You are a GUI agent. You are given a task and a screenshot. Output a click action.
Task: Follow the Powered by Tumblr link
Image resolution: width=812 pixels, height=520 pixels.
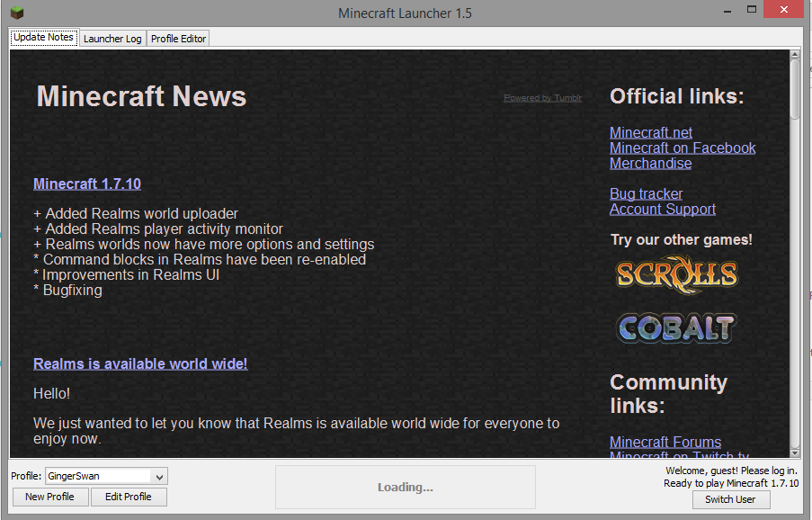(x=543, y=98)
